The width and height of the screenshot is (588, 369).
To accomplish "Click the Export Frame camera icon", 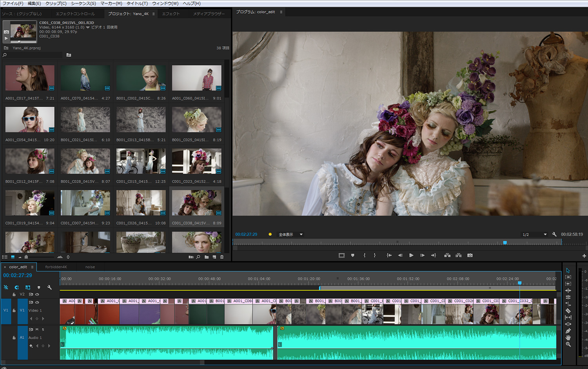I will pos(470,255).
